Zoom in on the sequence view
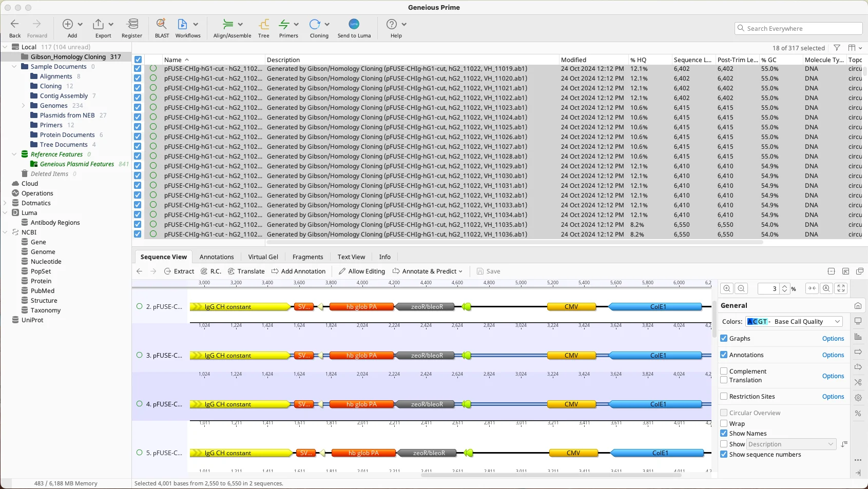This screenshot has width=868, height=489. pos(727,288)
